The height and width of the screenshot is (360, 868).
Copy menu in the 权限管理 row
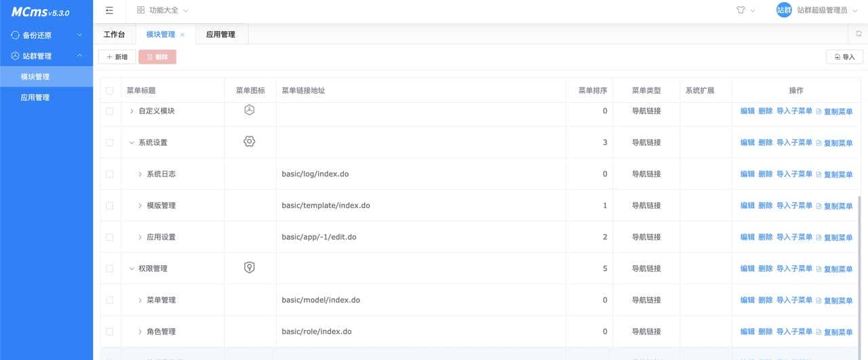[x=834, y=268]
